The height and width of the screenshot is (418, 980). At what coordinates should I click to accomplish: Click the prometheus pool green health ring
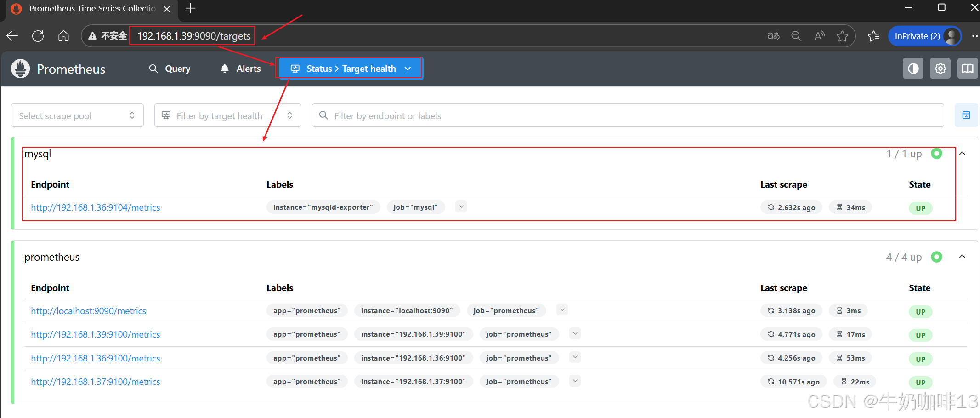coord(937,257)
